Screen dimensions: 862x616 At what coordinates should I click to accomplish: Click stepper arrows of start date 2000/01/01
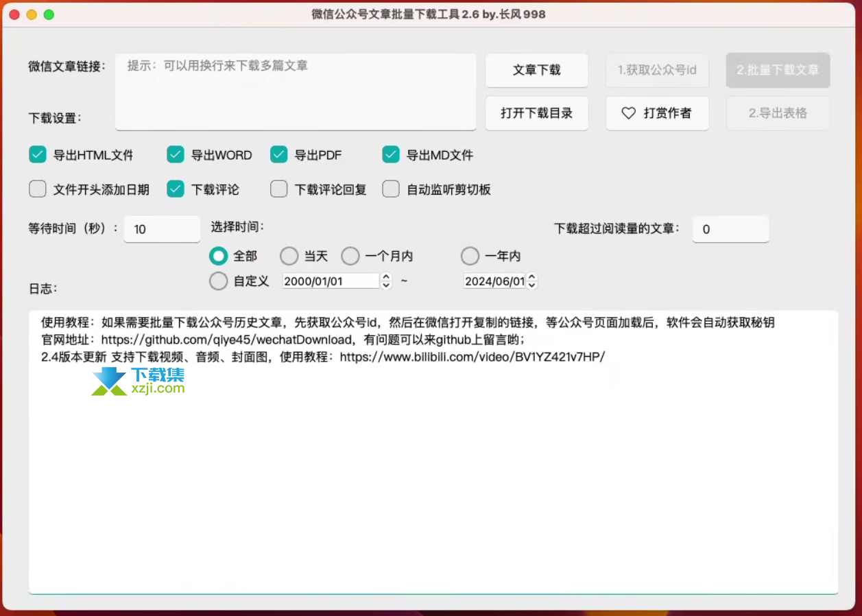point(386,281)
